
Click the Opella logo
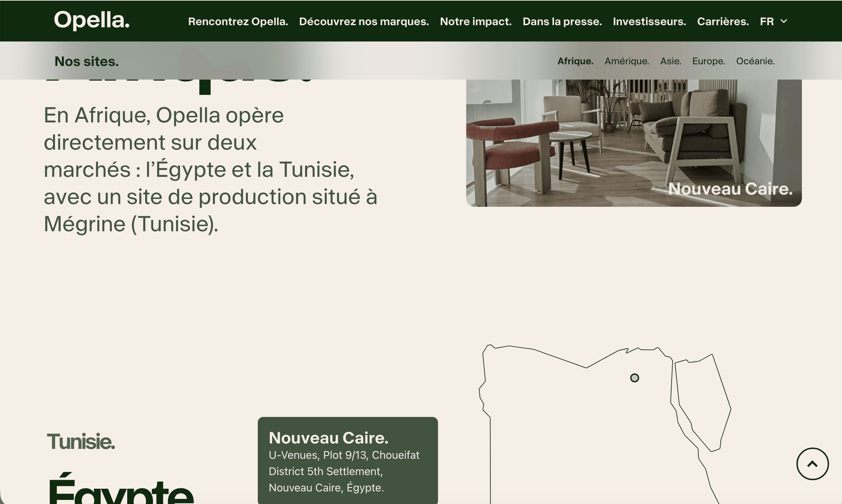[92, 20]
